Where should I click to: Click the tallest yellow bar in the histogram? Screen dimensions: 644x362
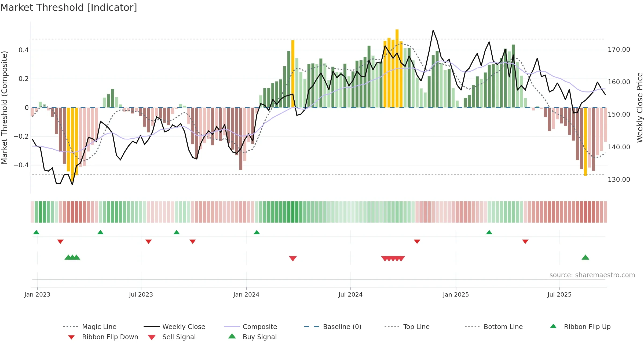(x=397, y=68)
